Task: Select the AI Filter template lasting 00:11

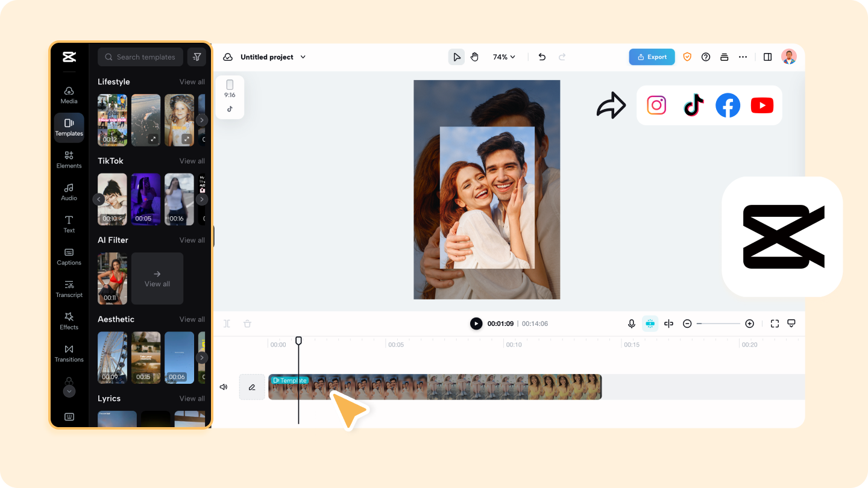Action: (x=113, y=278)
